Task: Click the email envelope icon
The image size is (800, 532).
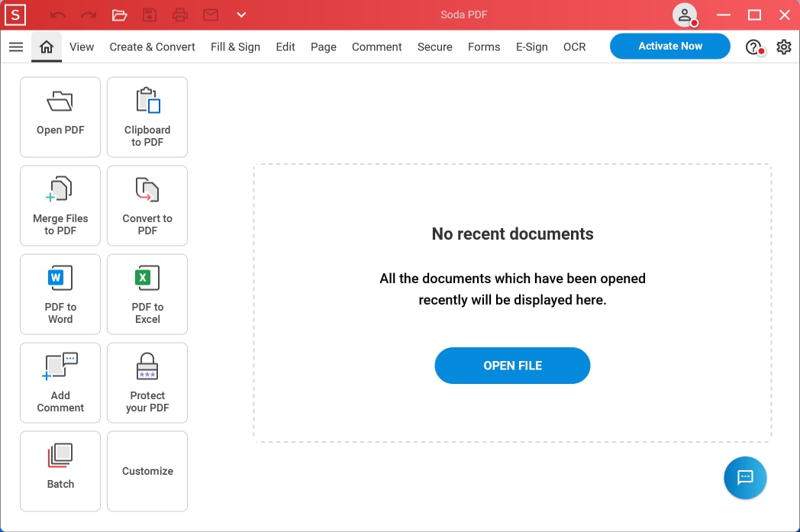Action: pyautogui.click(x=211, y=15)
